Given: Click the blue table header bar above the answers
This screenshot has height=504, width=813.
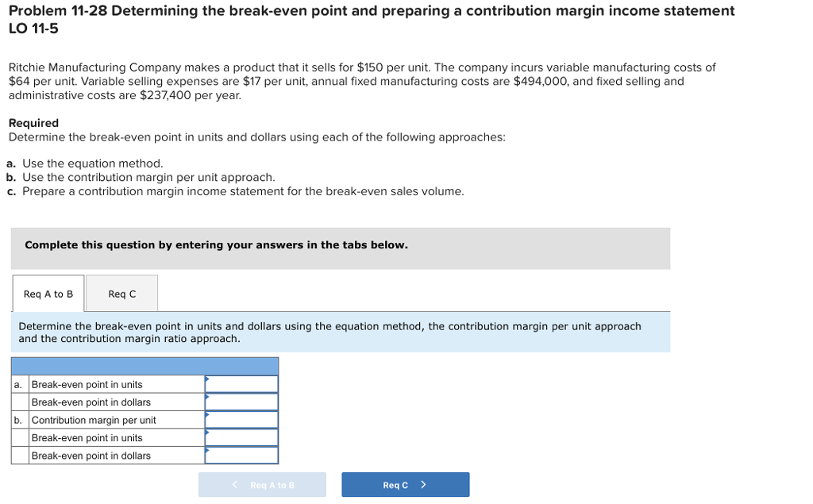Looking at the screenshot, I should 144,365.
